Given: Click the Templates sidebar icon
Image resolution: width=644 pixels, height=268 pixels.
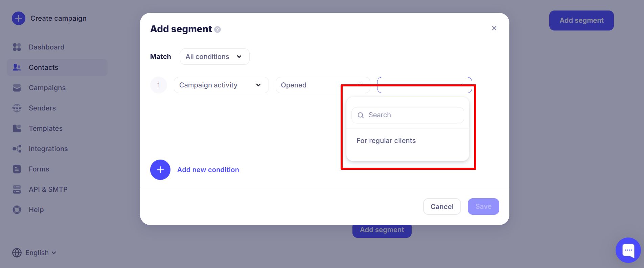Looking at the screenshot, I should [17, 128].
